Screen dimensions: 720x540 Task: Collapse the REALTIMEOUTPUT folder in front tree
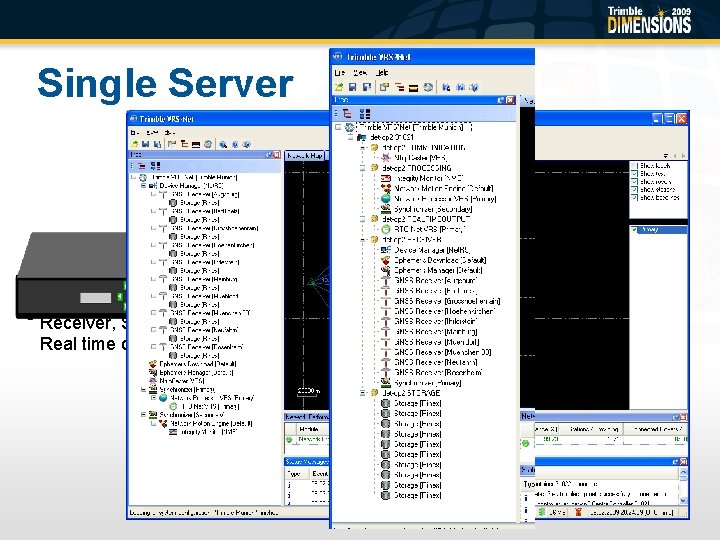(x=363, y=219)
